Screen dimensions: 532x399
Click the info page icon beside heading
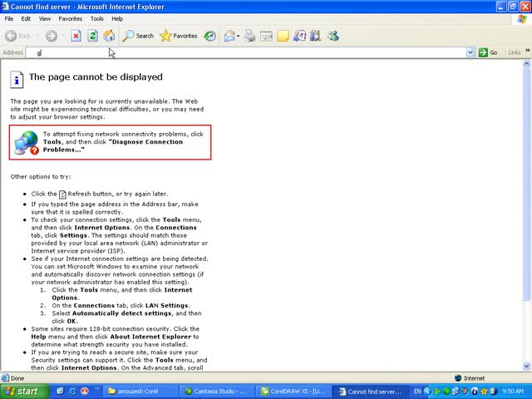17,80
